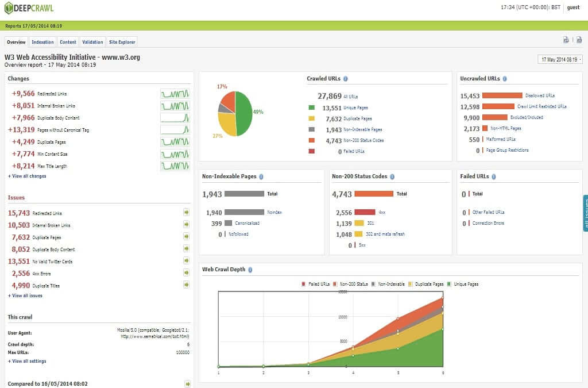
Task: Click green arrow next to 4xx Errors issue
Action: pos(186,273)
